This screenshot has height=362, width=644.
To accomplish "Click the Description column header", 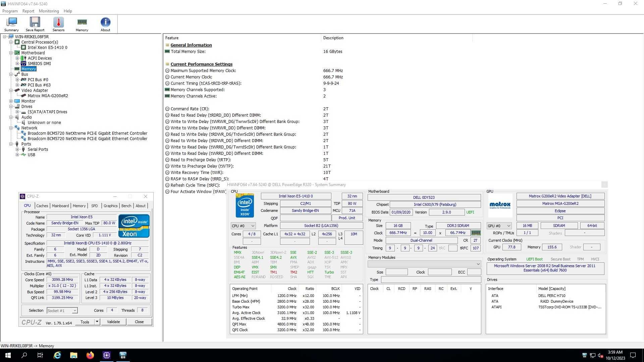I will [397, 38].
